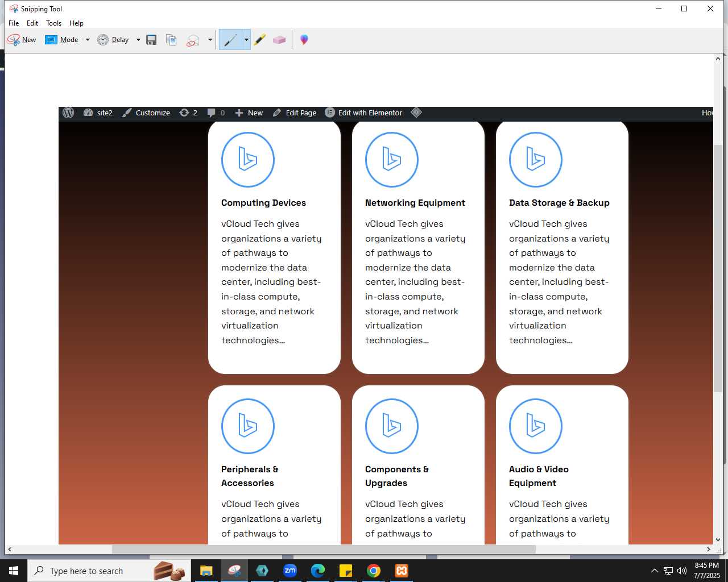The width and height of the screenshot is (728, 582).
Task: Expand the Mode dropdown arrow
Action: [88, 40]
